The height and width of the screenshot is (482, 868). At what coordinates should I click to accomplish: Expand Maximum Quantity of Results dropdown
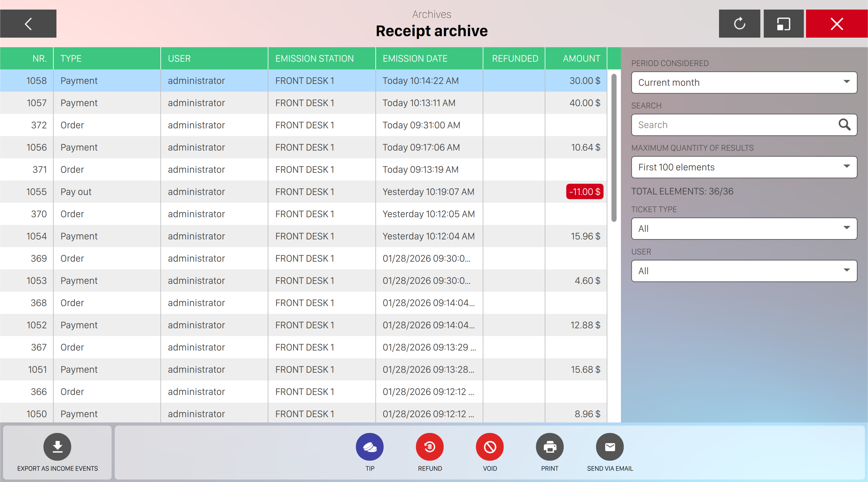744,167
